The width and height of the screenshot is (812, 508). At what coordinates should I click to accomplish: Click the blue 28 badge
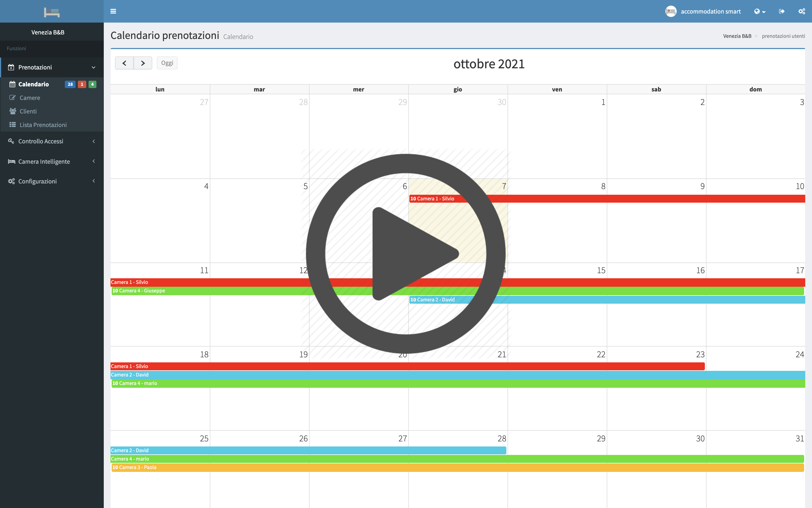(x=70, y=84)
